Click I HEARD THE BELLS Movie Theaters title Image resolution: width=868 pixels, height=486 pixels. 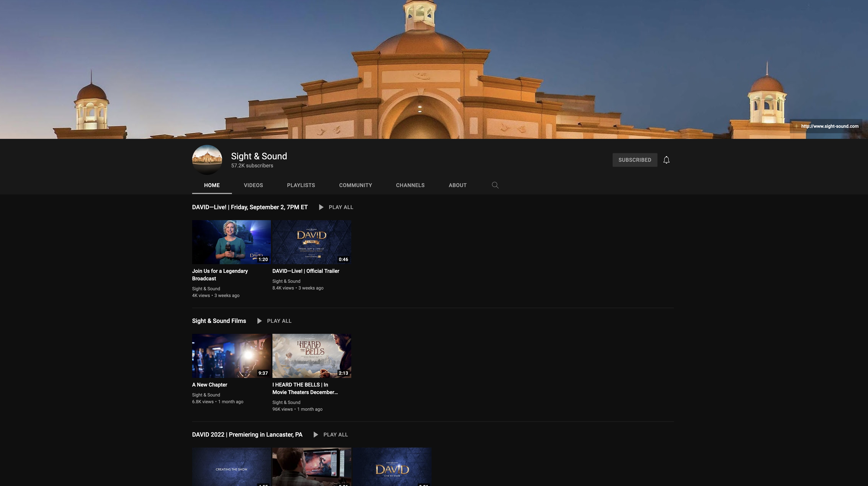click(x=305, y=389)
